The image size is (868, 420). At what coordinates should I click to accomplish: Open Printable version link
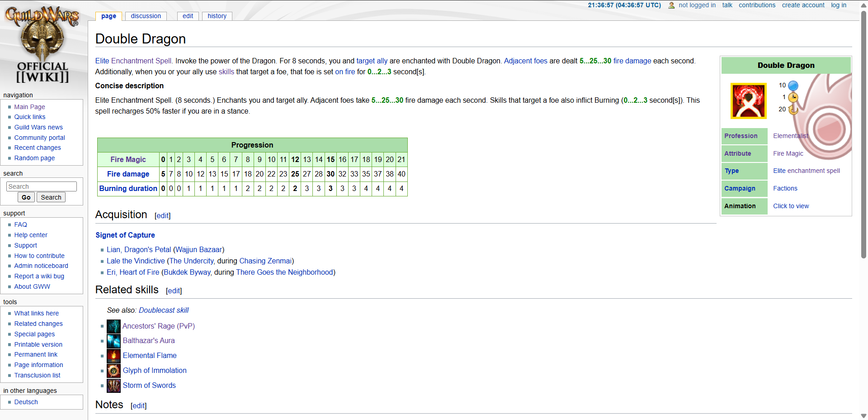38,344
